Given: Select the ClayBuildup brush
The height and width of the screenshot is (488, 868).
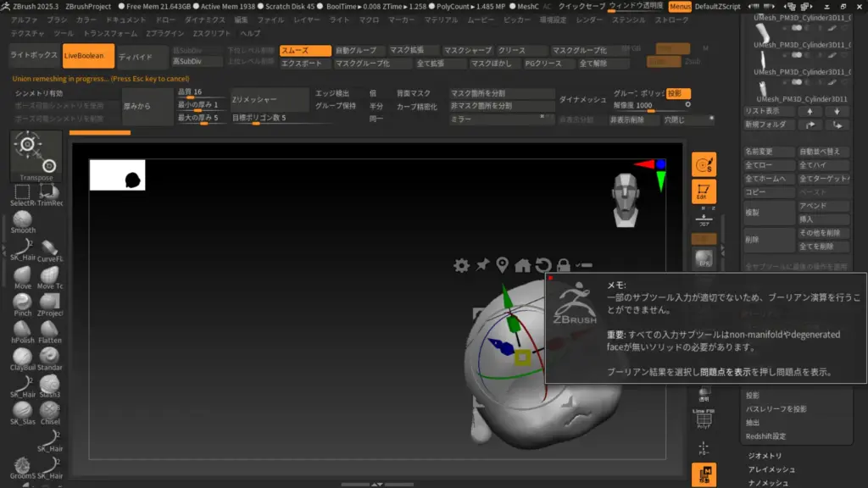Looking at the screenshot, I should click(23, 359).
